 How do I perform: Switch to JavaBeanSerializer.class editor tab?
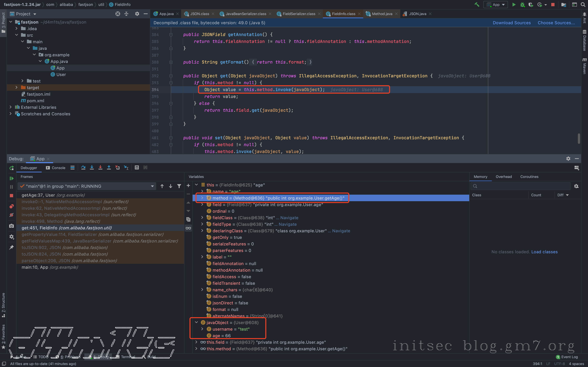coord(246,14)
